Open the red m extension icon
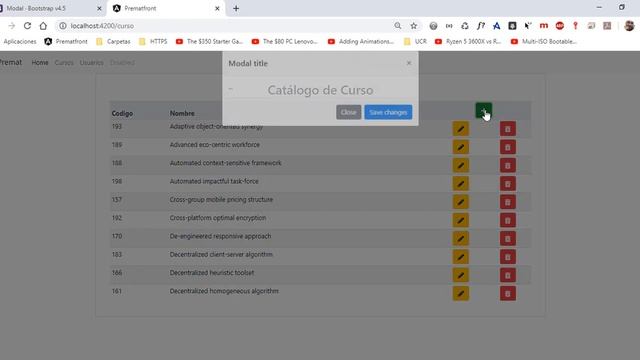Screen dimensions: 640x360 tap(544, 26)
